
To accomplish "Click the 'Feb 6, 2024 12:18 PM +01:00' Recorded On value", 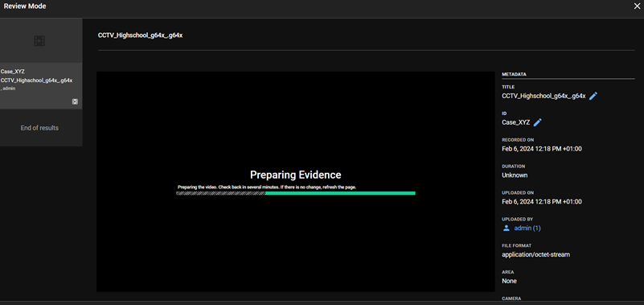I will coord(542,149).
